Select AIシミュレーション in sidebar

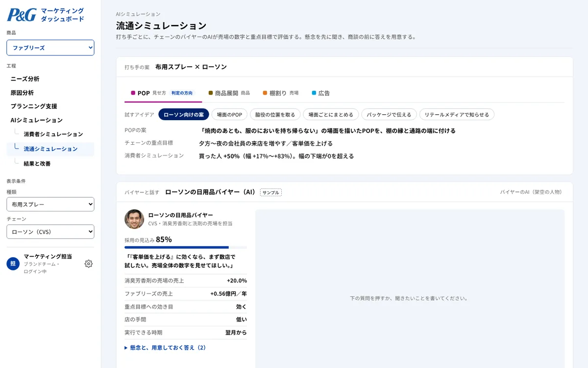(37, 120)
